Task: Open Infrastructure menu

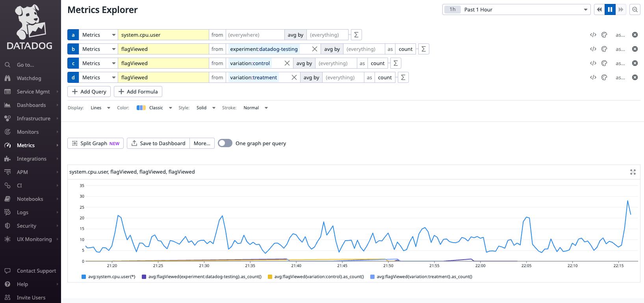Action: [33, 118]
